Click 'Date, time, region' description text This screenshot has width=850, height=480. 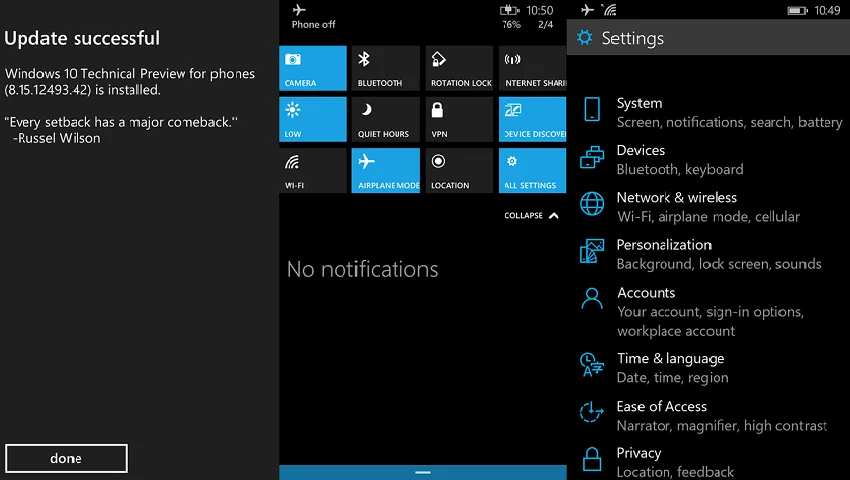coord(673,377)
